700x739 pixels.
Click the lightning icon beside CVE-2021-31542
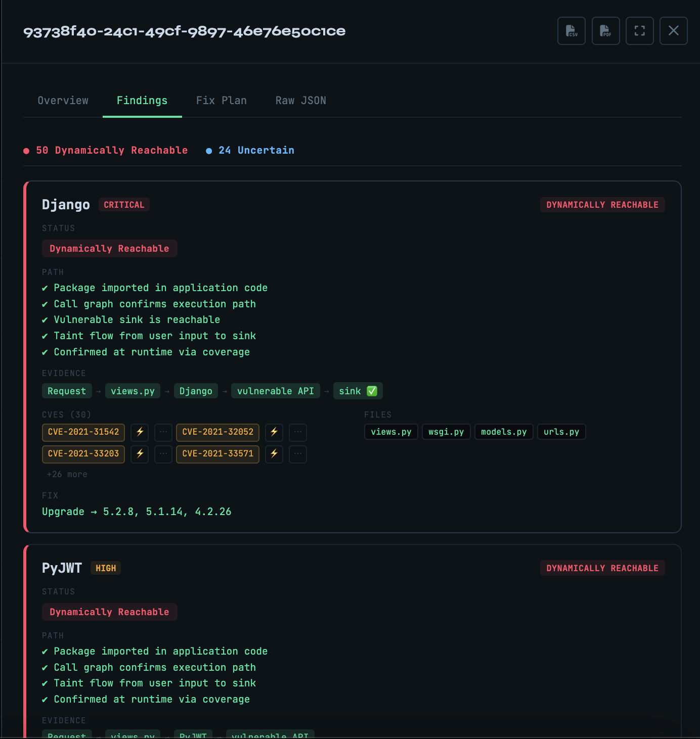[140, 432]
